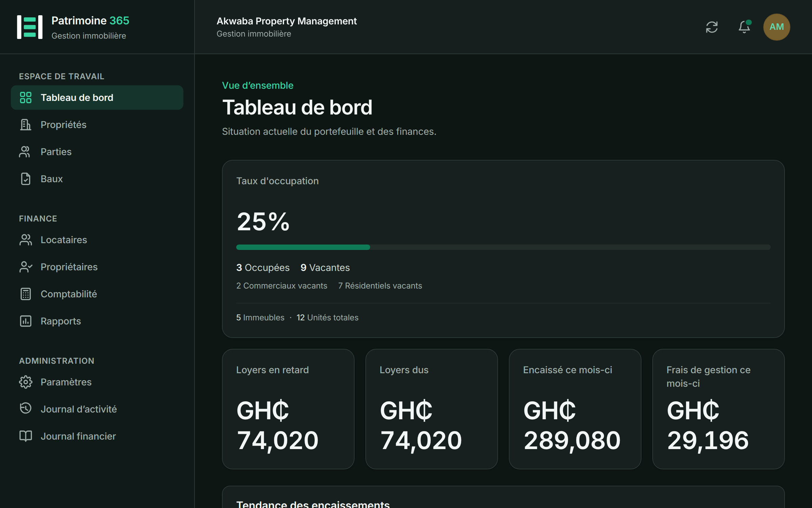Screen dimensions: 812x508
Task: Click '7 Résidentiels vacants' text
Action: (380, 286)
